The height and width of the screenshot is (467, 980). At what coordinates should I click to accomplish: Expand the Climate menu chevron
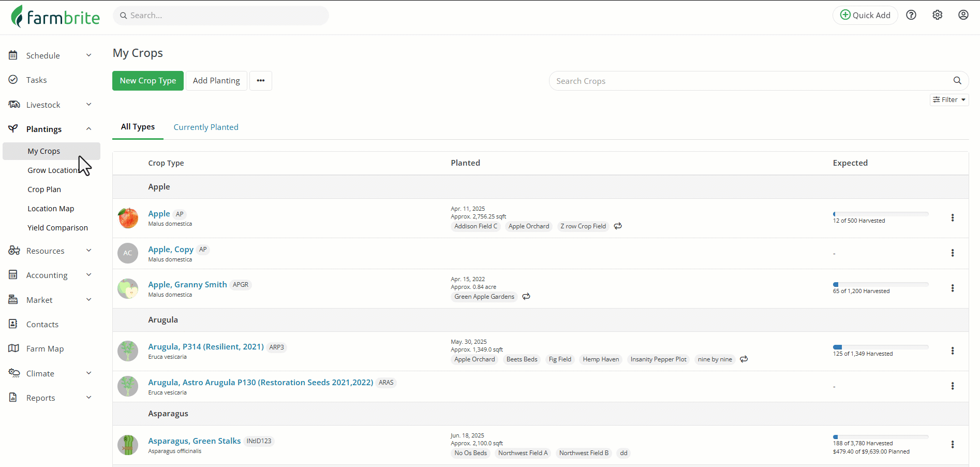[x=89, y=373]
